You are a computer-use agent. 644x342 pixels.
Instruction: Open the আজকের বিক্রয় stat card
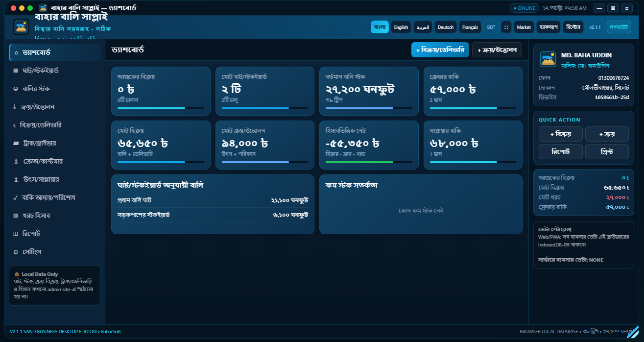tap(161, 91)
